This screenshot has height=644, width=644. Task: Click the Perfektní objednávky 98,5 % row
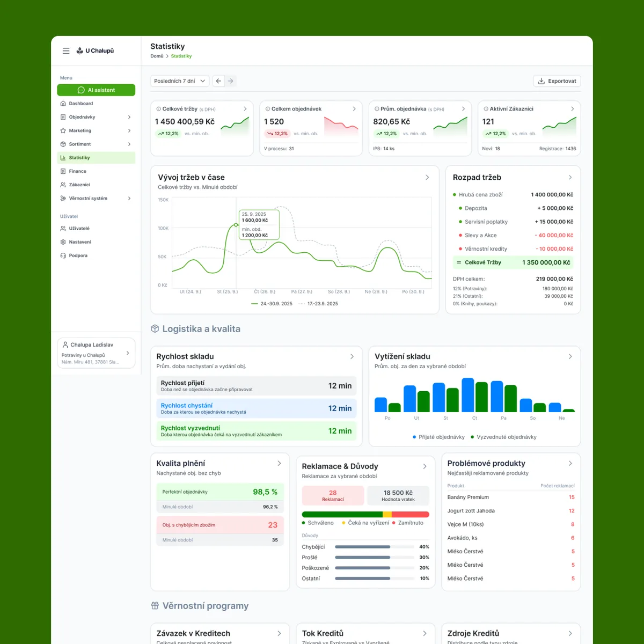[x=220, y=492]
